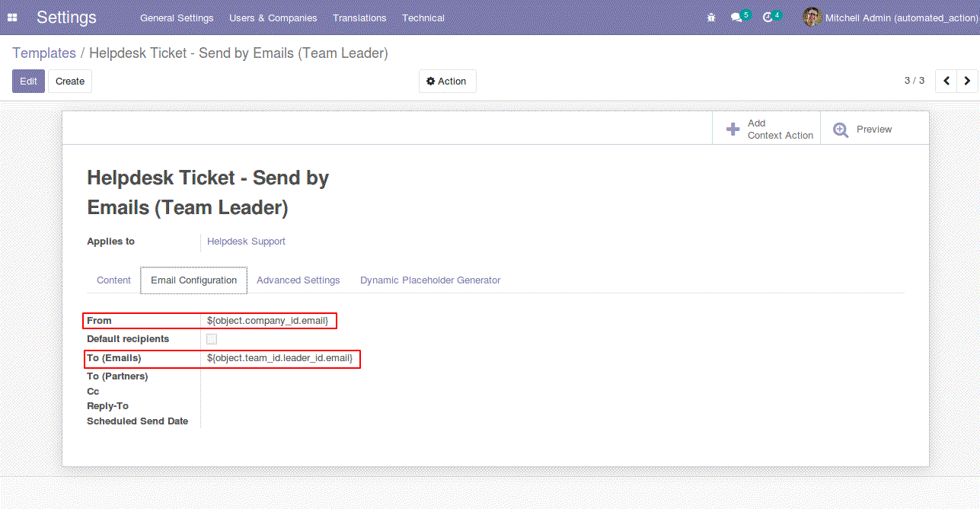
Task: Click Mitchell Admin avatar picture
Action: pos(812,18)
